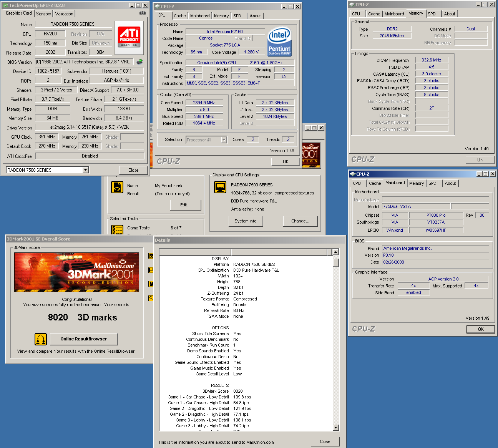
Task: Open the Cache tab in the CPU-Z processor window
Action: pyautogui.click(x=179, y=16)
